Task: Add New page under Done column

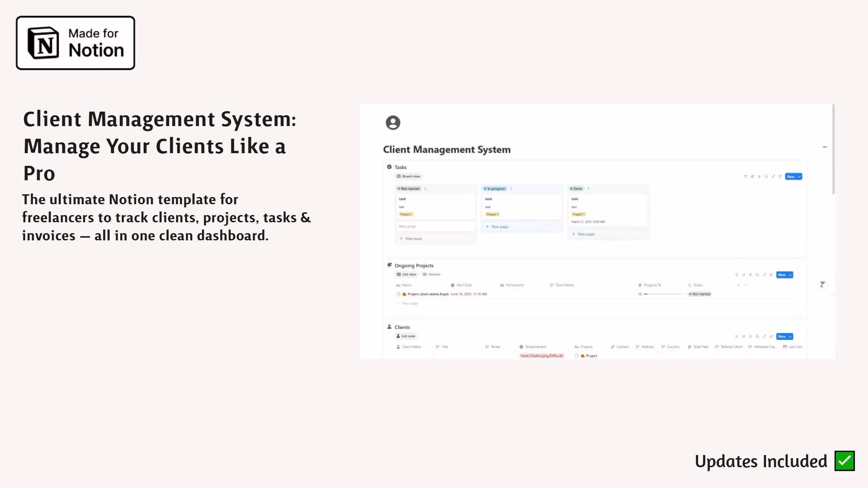Action: (584, 234)
